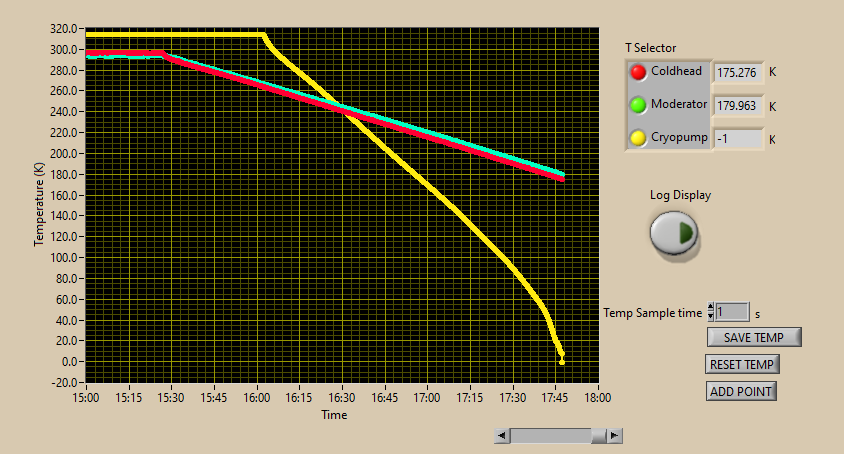Click the Log Display label
The height and width of the screenshot is (454, 844).
[x=680, y=195]
